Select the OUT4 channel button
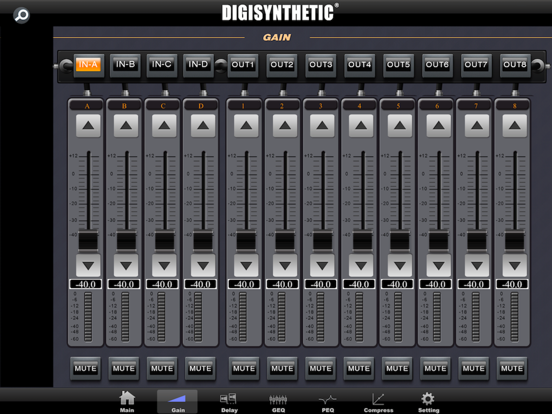The height and width of the screenshot is (414, 552). coord(359,65)
